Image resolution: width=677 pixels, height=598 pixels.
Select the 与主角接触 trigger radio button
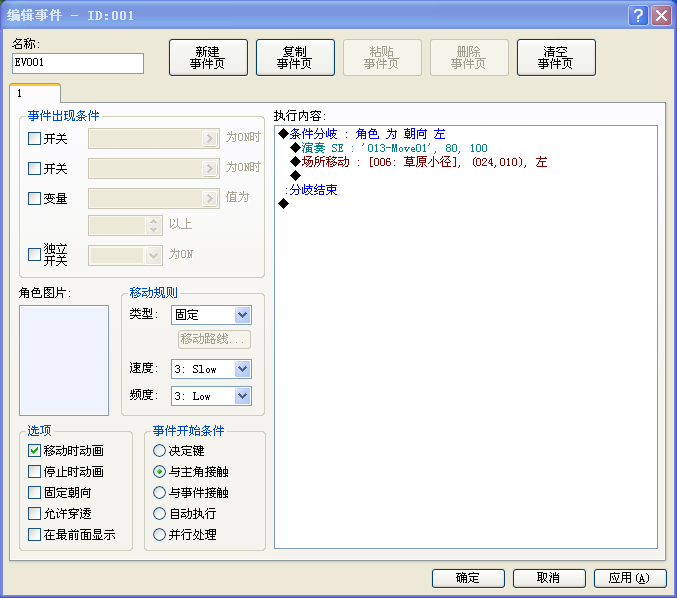159,471
